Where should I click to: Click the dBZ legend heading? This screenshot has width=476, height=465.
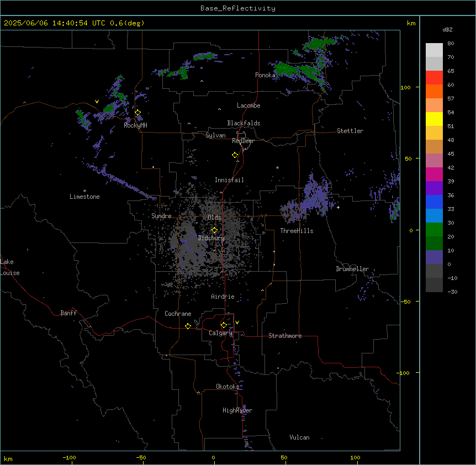pyautogui.click(x=447, y=29)
